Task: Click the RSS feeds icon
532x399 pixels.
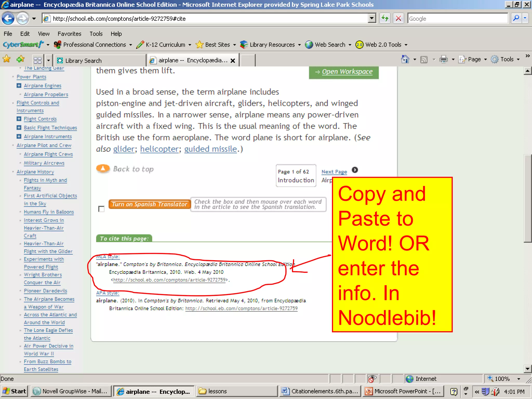Action: point(424,60)
